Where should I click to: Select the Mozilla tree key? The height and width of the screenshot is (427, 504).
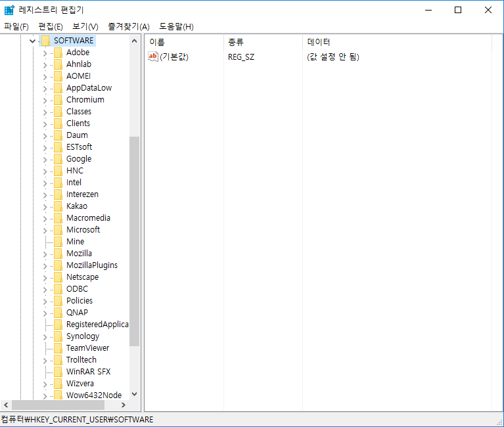point(79,254)
